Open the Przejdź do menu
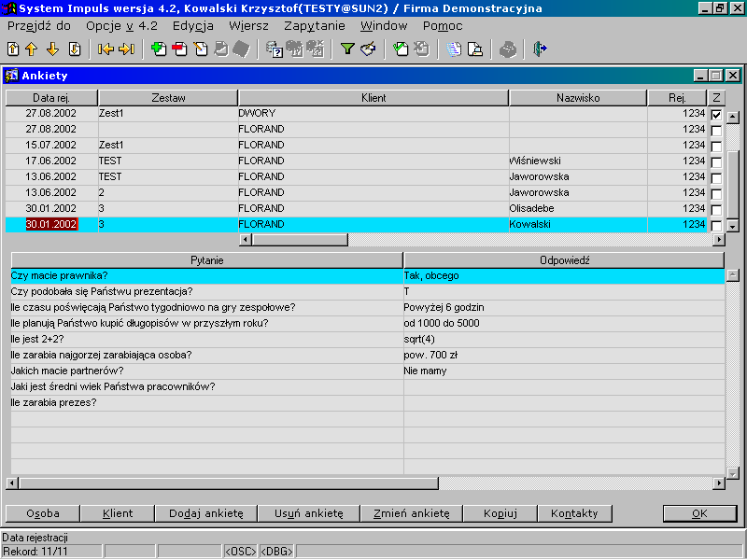This screenshot has width=747, height=560. (39, 26)
